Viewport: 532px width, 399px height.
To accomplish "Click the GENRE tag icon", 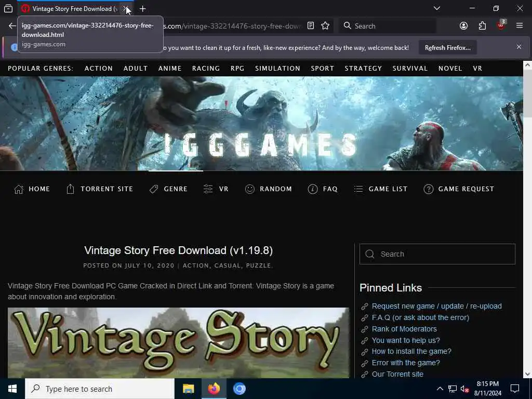I will [154, 189].
